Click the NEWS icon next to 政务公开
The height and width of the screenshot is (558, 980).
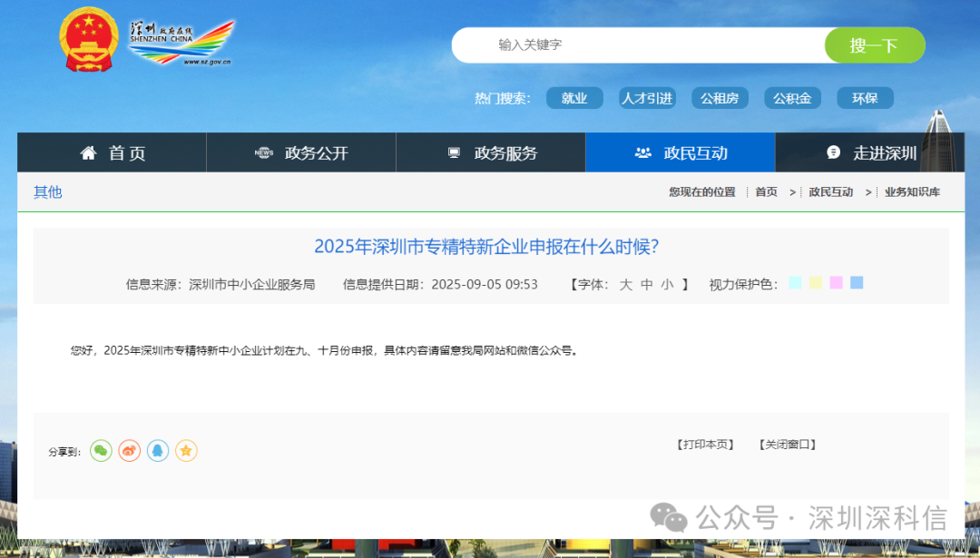(x=263, y=152)
